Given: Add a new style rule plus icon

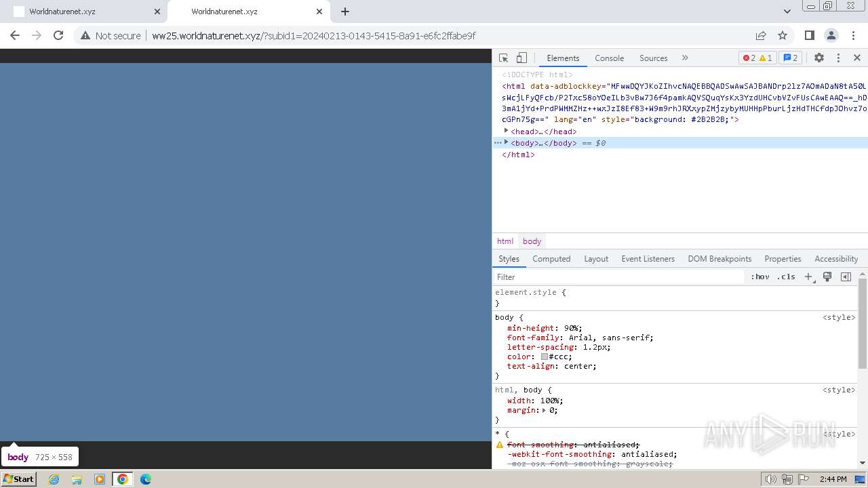Looking at the screenshot, I should (808, 277).
